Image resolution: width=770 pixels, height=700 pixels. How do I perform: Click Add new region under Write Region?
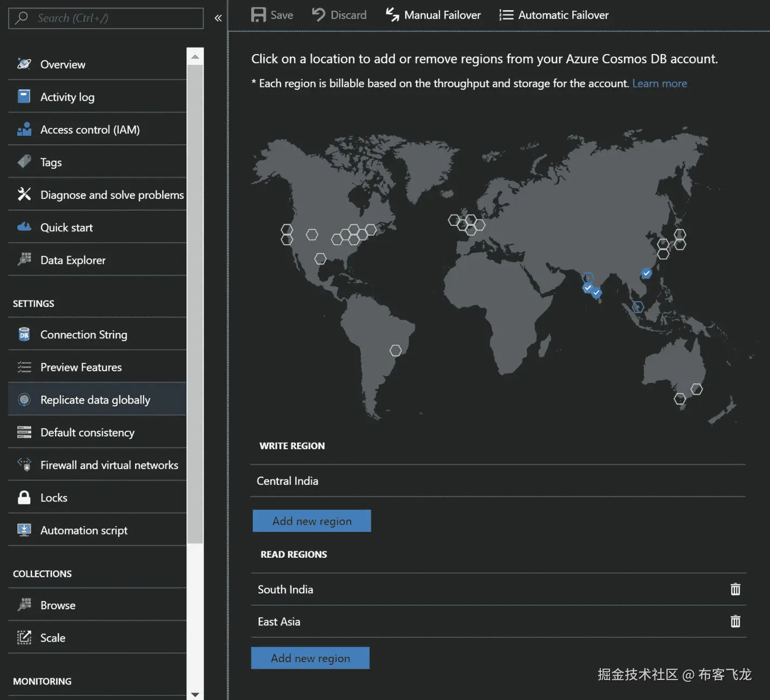pos(312,521)
